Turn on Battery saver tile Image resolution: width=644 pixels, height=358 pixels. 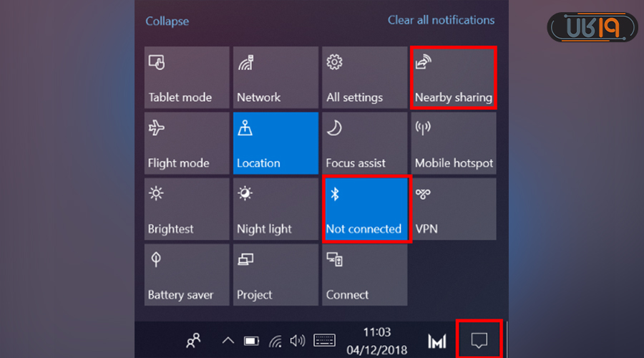pos(187,275)
